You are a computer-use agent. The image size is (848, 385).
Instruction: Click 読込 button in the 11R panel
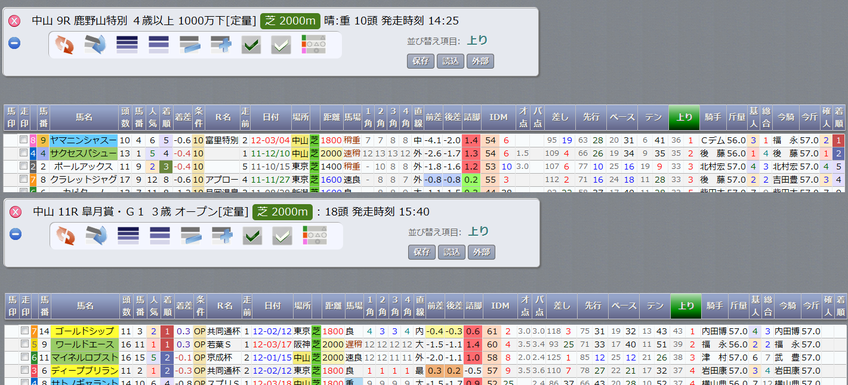point(452,252)
